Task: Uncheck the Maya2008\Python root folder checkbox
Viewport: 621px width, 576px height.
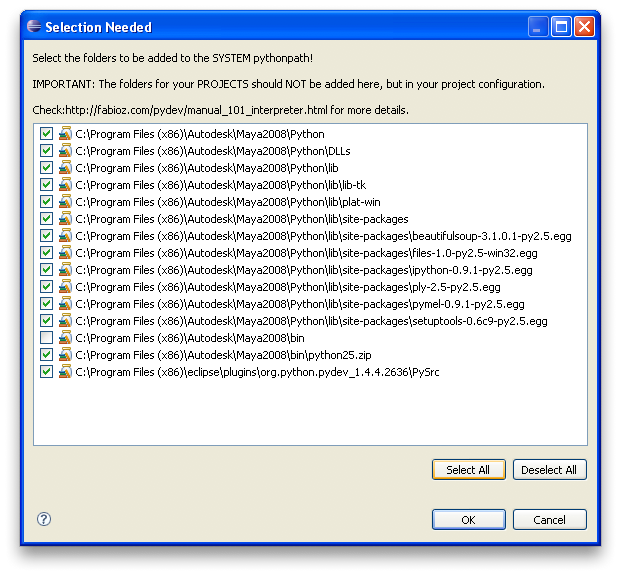Action: point(46,134)
